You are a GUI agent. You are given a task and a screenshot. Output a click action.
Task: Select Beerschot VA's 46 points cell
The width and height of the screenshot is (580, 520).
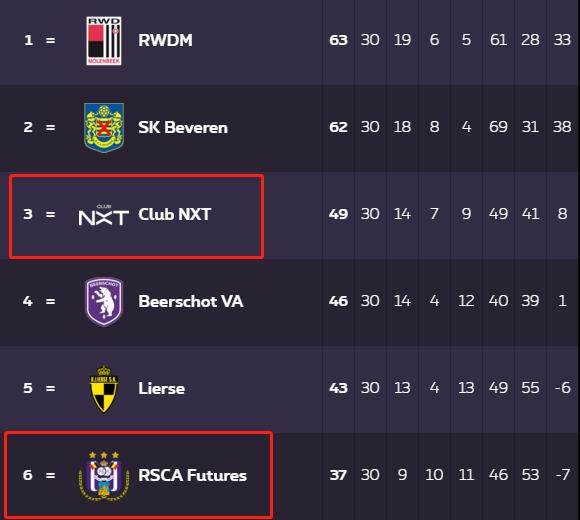coord(338,301)
